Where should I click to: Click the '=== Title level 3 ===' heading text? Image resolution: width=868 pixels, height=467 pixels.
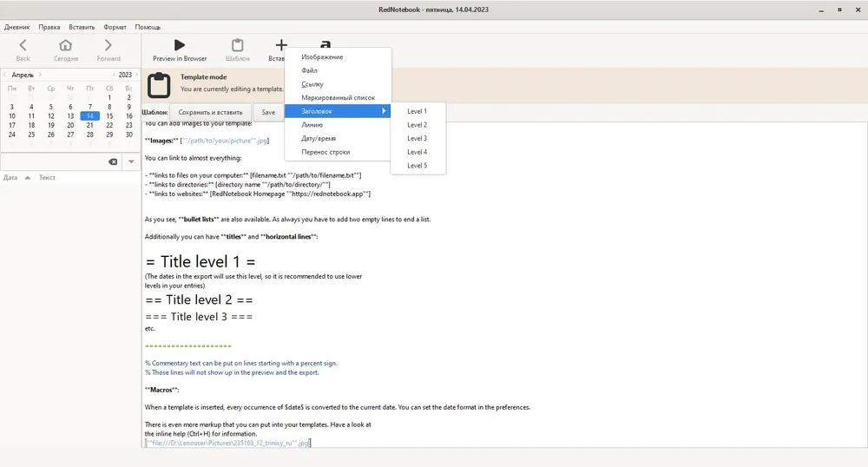tap(200, 317)
